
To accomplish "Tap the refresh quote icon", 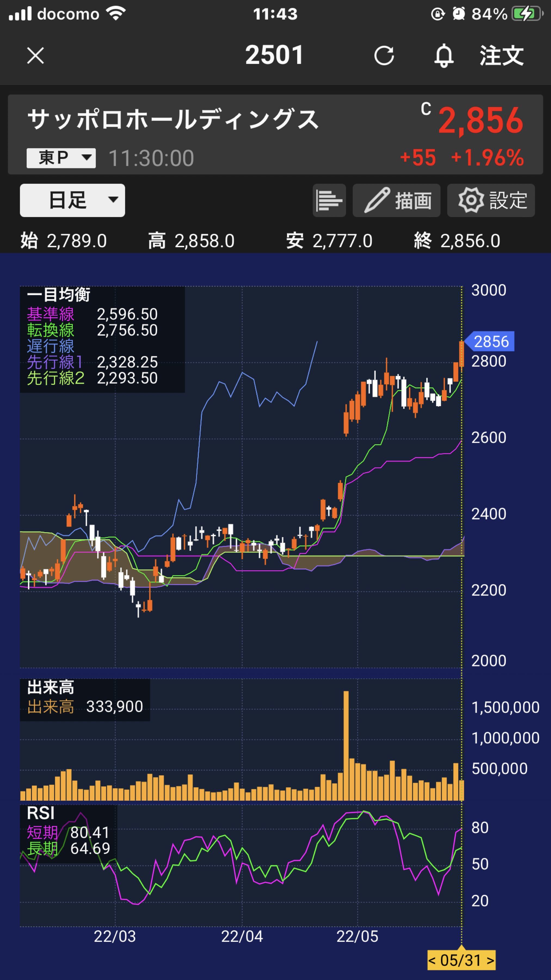I will click(384, 56).
